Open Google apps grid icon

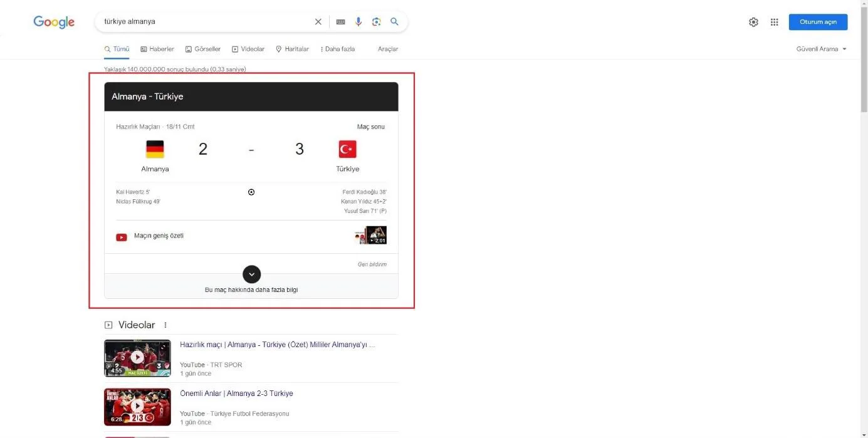point(775,22)
